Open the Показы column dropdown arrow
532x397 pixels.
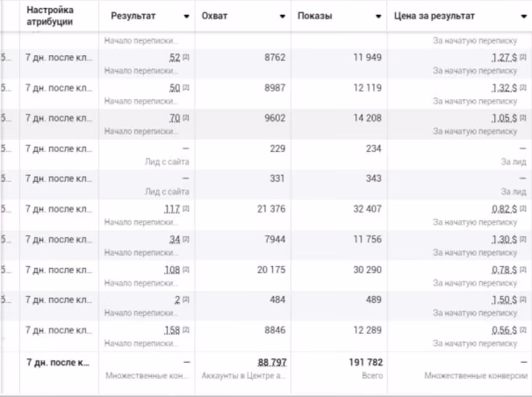point(378,17)
